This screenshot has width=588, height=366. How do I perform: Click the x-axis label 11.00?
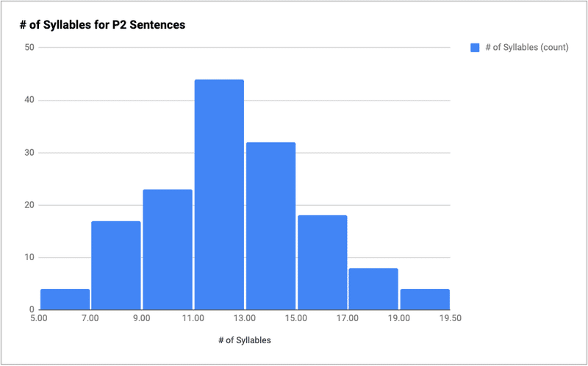pos(193,318)
